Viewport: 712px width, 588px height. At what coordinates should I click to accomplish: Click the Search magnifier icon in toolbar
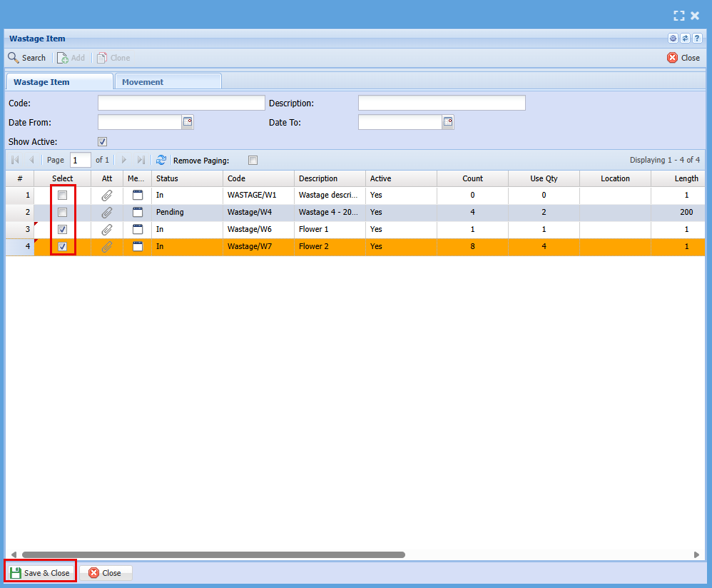click(14, 58)
